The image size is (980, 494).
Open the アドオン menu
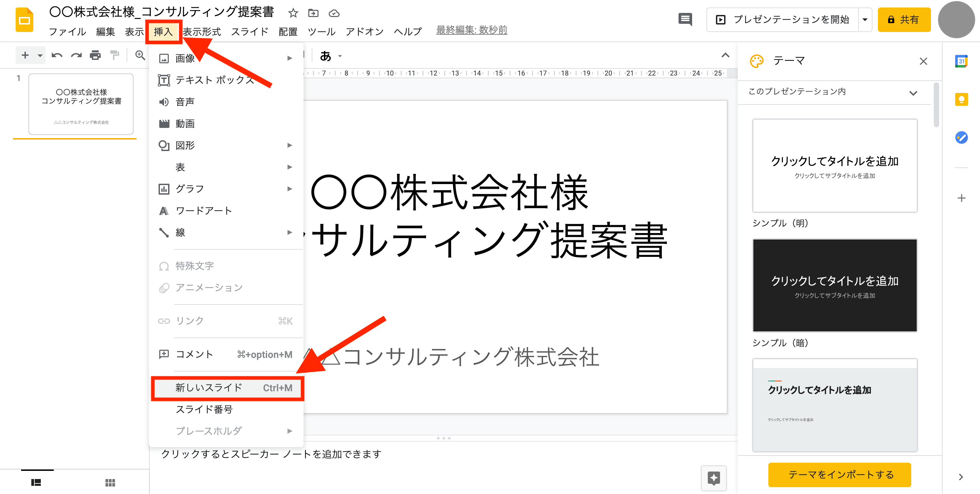tap(364, 32)
